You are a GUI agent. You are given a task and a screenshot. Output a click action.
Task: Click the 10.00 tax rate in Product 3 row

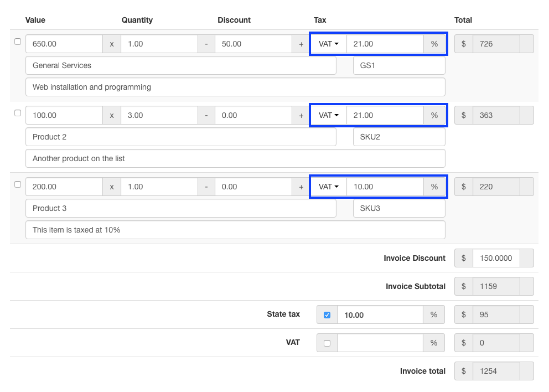pyautogui.click(x=385, y=187)
